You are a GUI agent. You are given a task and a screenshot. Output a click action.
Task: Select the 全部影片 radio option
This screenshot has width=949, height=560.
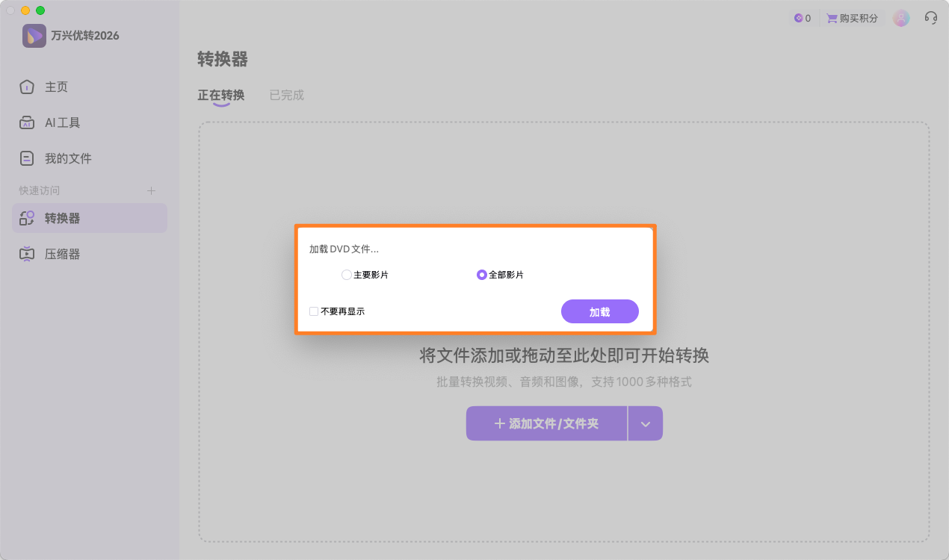pyautogui.click(x=482, y=275)
